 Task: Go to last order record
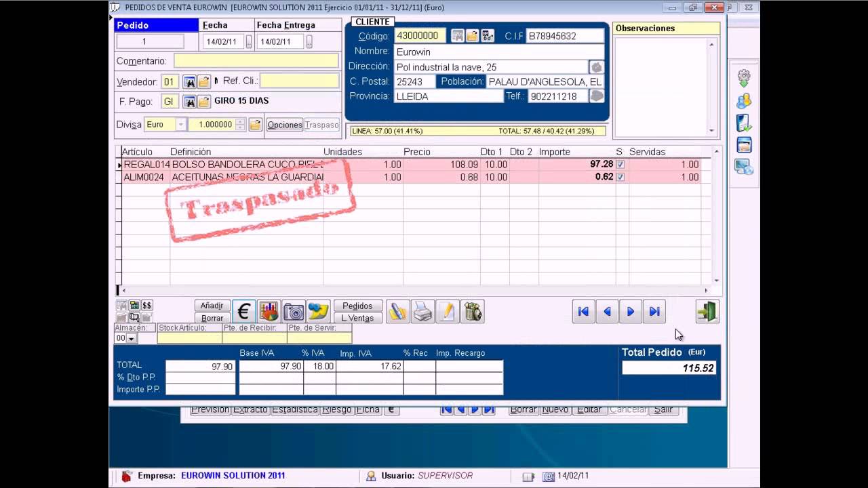click(654, 311)
